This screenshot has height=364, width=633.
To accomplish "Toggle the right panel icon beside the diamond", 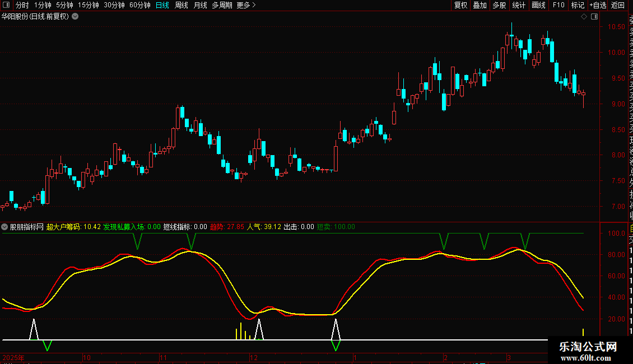I will point(594,17).
